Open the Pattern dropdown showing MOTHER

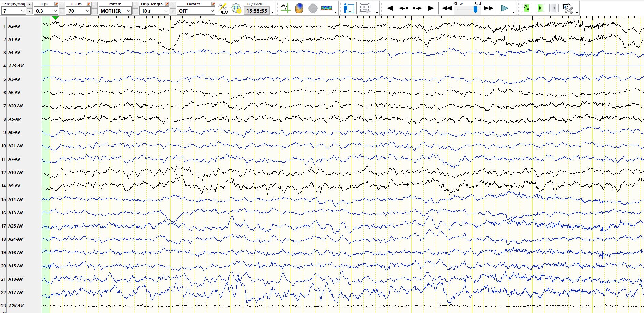tap(128, 11)
